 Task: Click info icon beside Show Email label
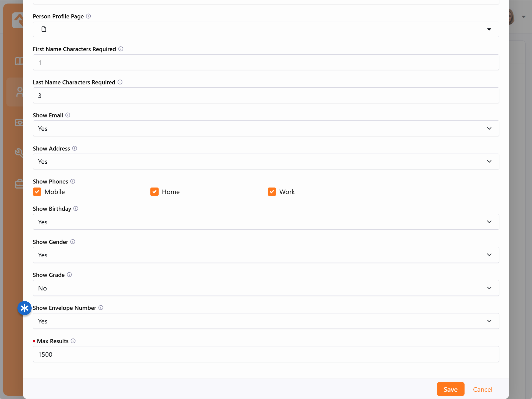[68, 115]
